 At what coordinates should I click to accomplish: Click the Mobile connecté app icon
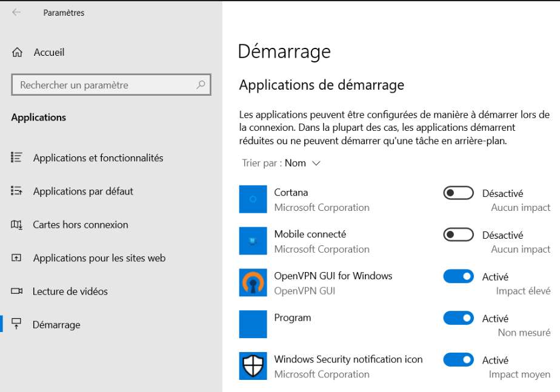coord(253,241)
